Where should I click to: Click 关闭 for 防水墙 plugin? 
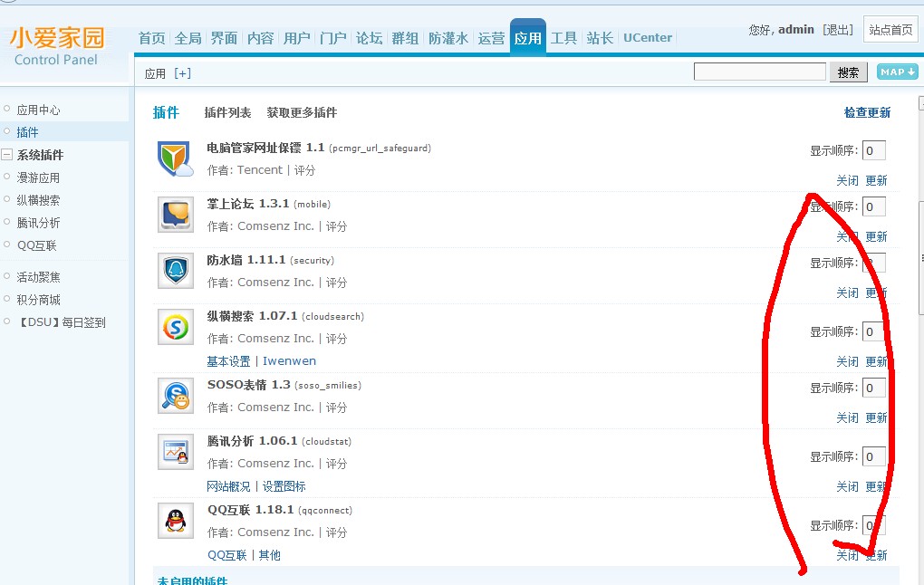pyautogui.click(x=847, y=292)
